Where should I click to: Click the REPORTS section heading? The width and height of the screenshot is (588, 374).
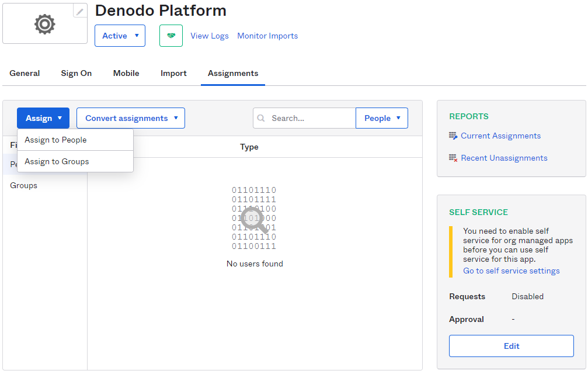point(469,116)
